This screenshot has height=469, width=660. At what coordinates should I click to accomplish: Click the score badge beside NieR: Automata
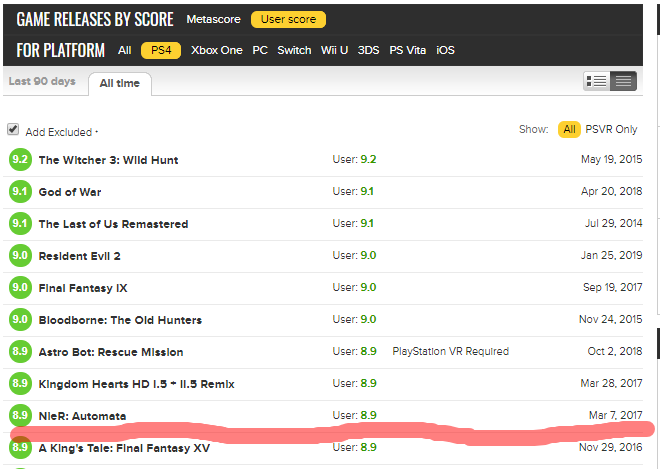point(20,415)
